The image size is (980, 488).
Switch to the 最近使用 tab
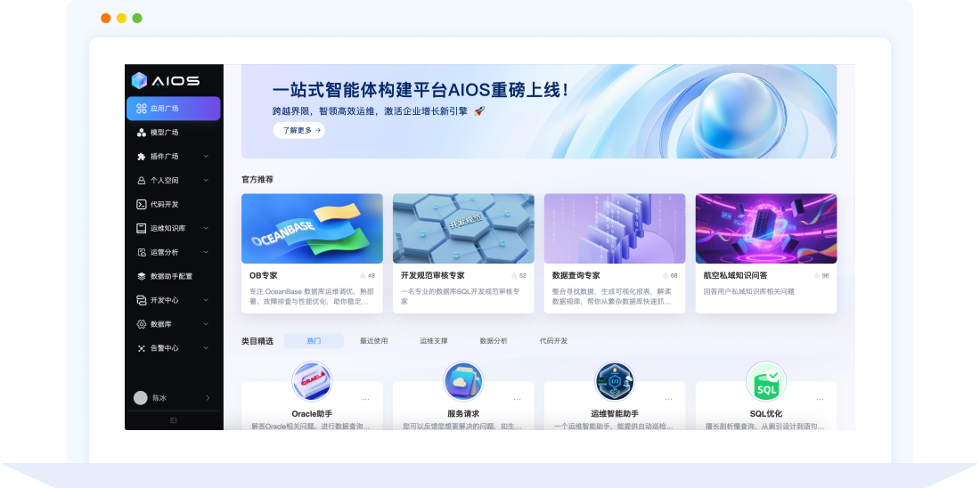[374, 341]
